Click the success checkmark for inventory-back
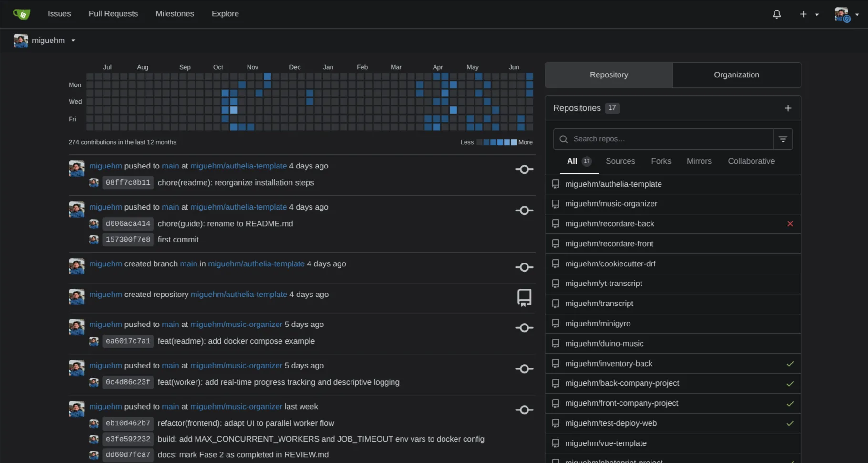The width and height of the screenshot is (868, 463). [x=790, y=364]
